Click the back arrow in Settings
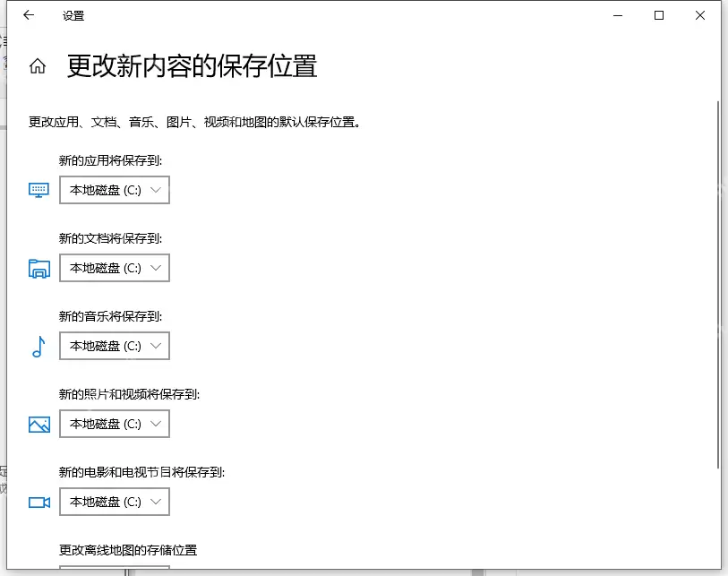The width and height of the screenshot is (728, 576). pyautogui.click(x=28, y=15)
